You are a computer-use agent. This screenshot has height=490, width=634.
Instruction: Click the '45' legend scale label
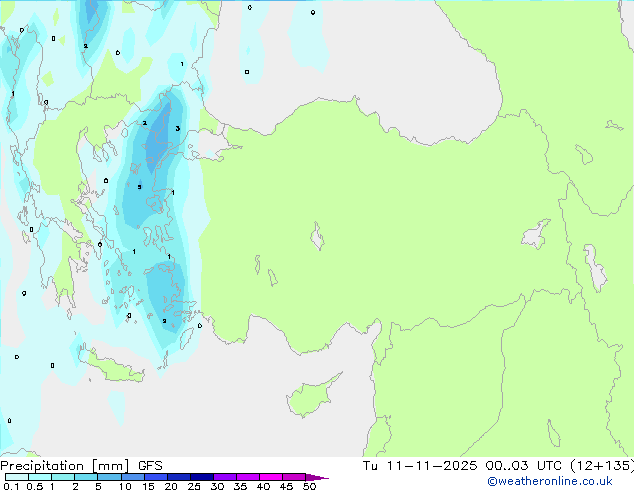pos(286,486)
